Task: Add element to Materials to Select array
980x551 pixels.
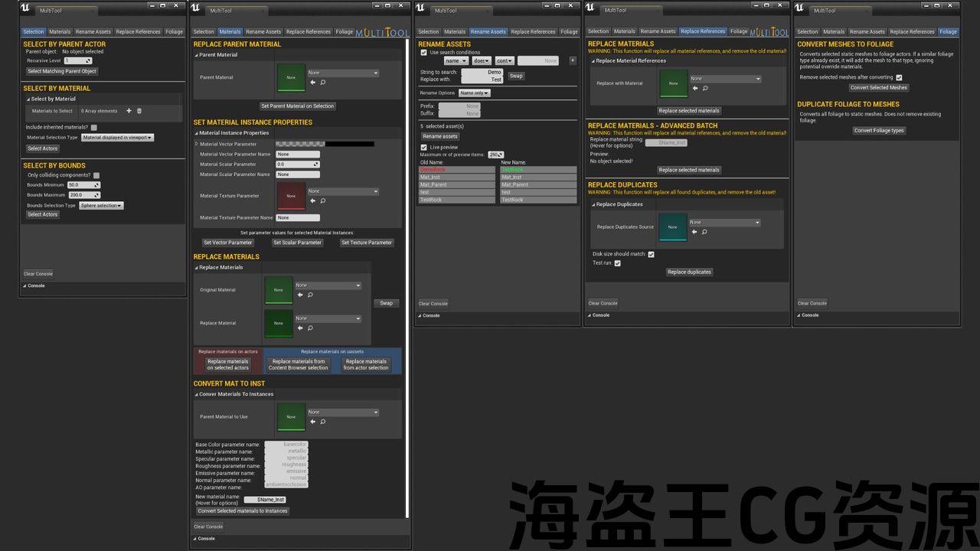Action: pos(129,111)
